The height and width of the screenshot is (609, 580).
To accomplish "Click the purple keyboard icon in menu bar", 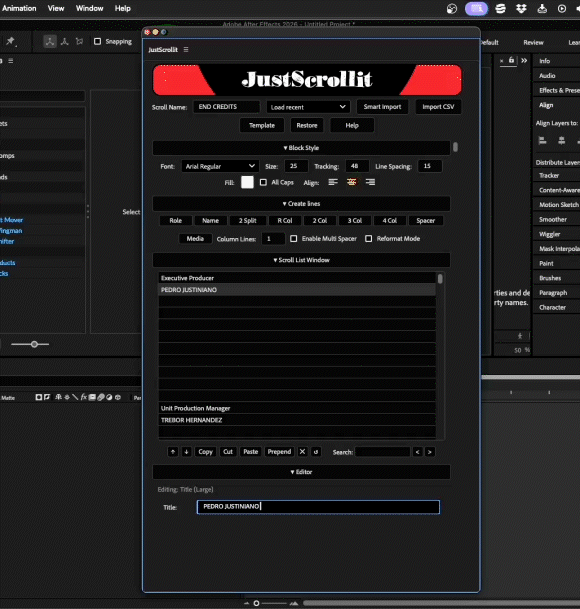I will click(x=476, y=9).
